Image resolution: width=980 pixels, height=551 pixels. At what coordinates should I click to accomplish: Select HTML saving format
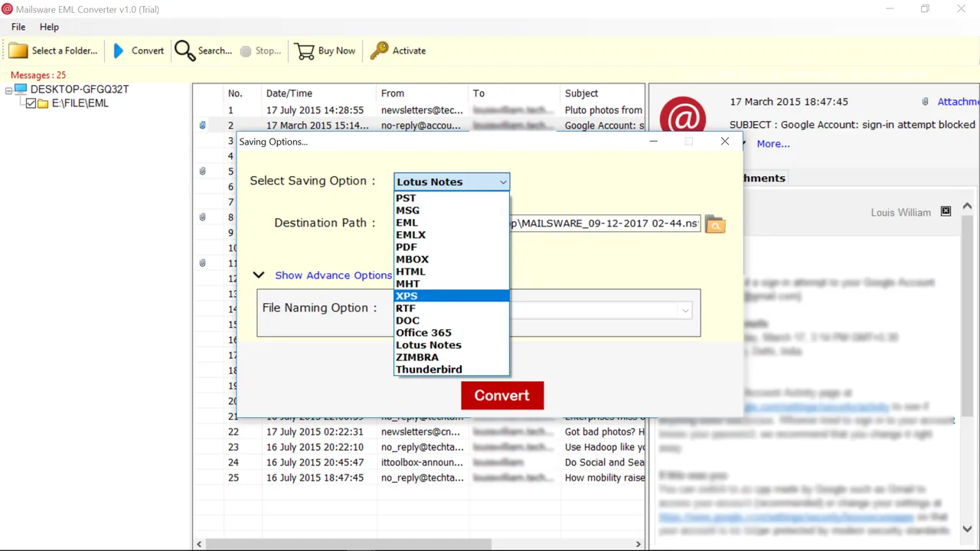pos(452,271)
